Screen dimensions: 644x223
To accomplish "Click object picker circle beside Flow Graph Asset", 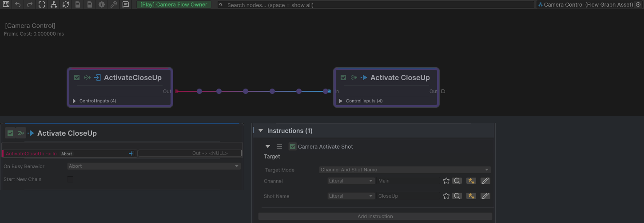I will tap(639, 4).
